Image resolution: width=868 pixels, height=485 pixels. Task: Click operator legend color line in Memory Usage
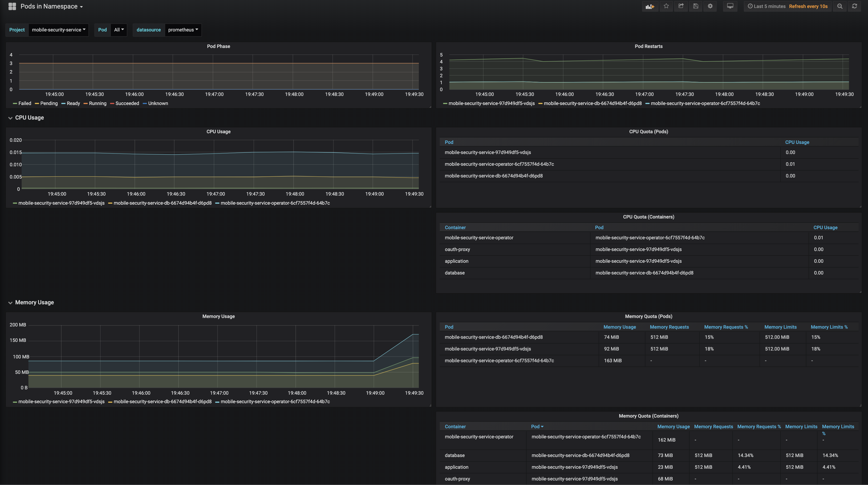click(x=217, y=402)
